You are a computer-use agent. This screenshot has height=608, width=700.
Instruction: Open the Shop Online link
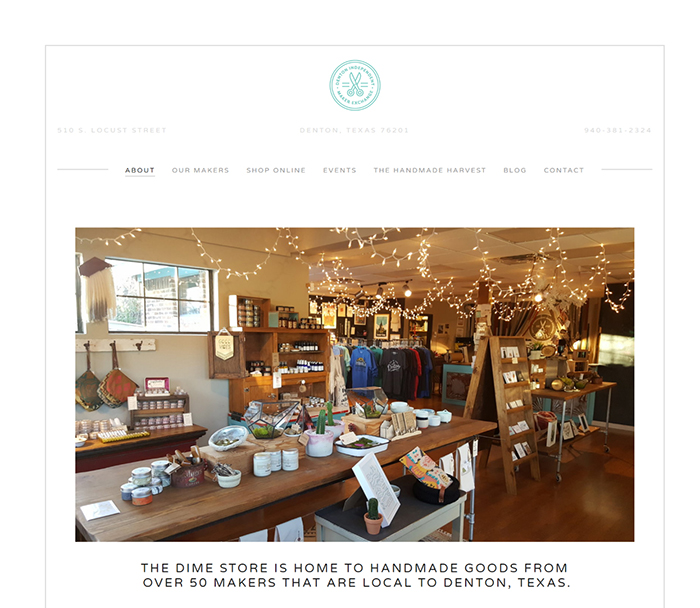[x=276, y=170]
